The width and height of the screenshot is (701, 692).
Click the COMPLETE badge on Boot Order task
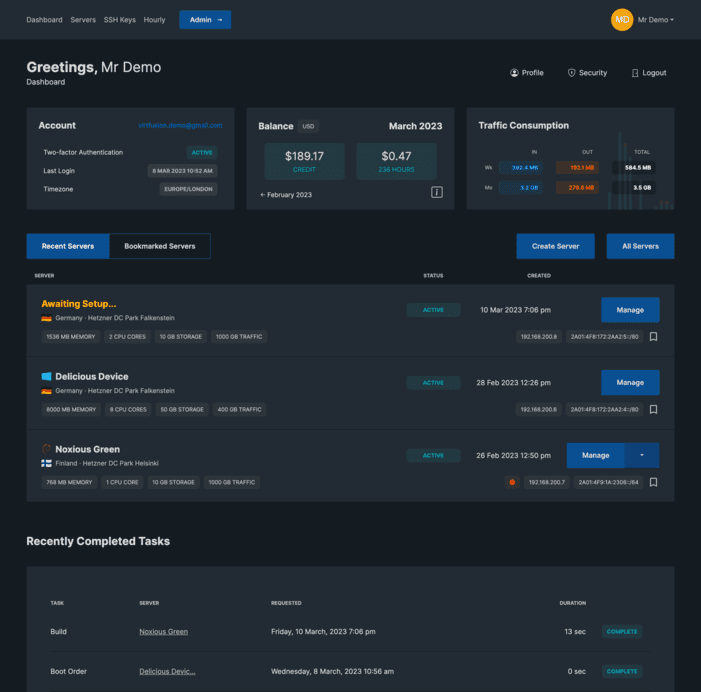(622, 671)
